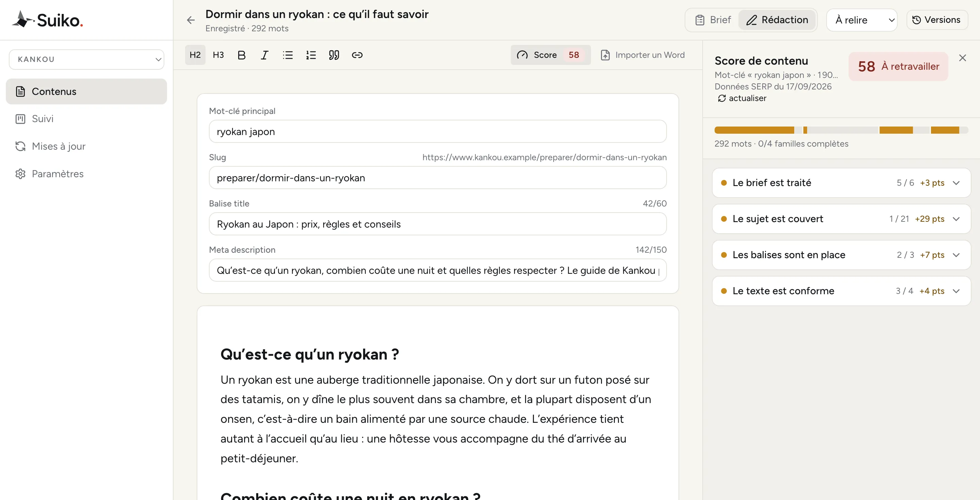This screenshot has height=500, width=980.
Task: Click the Données SERP du 17/09/2026 text
Action: pos(773,86)
